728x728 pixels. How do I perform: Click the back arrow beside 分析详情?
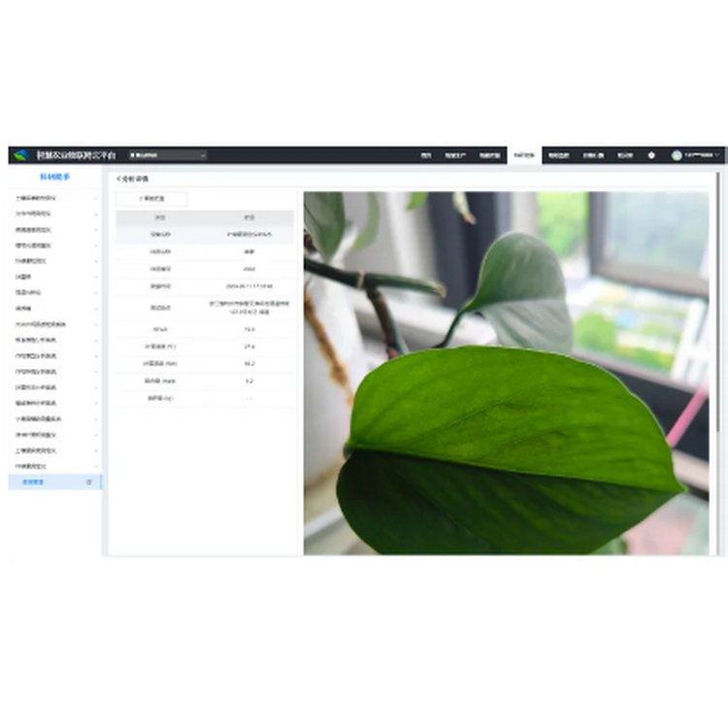pyautogui.click(x=117, y=180)
